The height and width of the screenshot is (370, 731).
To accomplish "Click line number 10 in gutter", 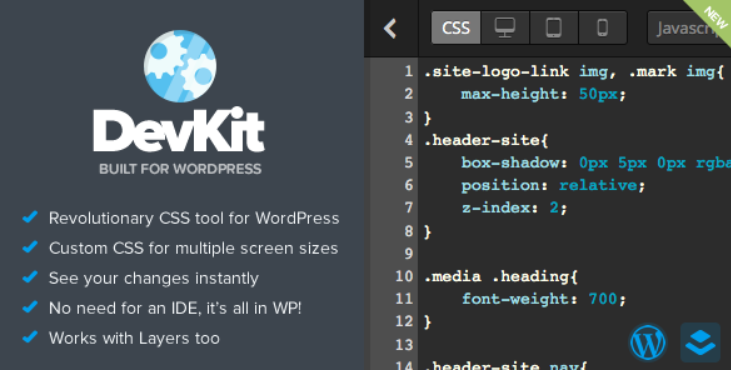I will [x=404, y=276].
